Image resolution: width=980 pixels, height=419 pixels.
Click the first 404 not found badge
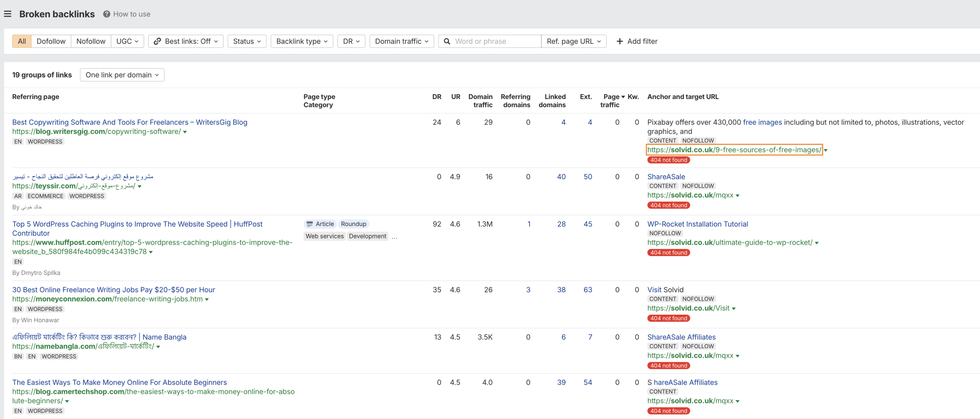[668, 160]
